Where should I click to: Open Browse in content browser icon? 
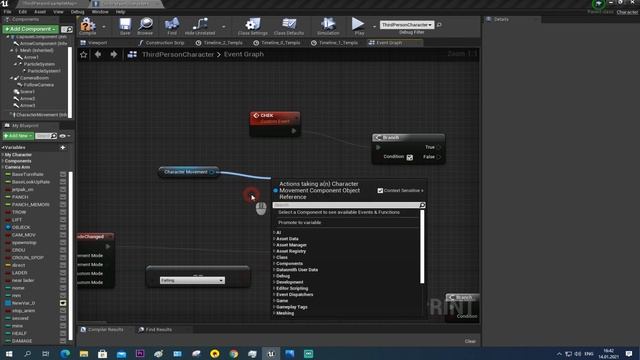click(x=145, y=24)
